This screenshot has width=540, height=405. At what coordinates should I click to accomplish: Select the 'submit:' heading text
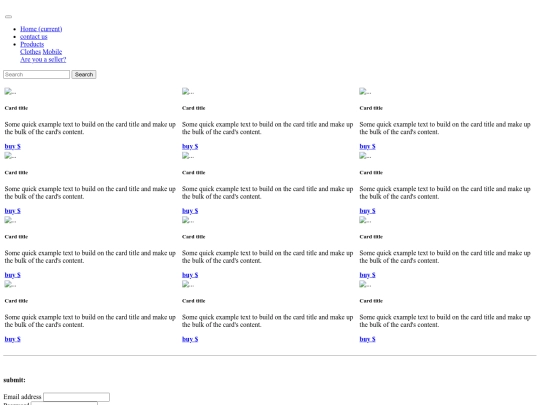pyautogui.click(x=14, y=380)
